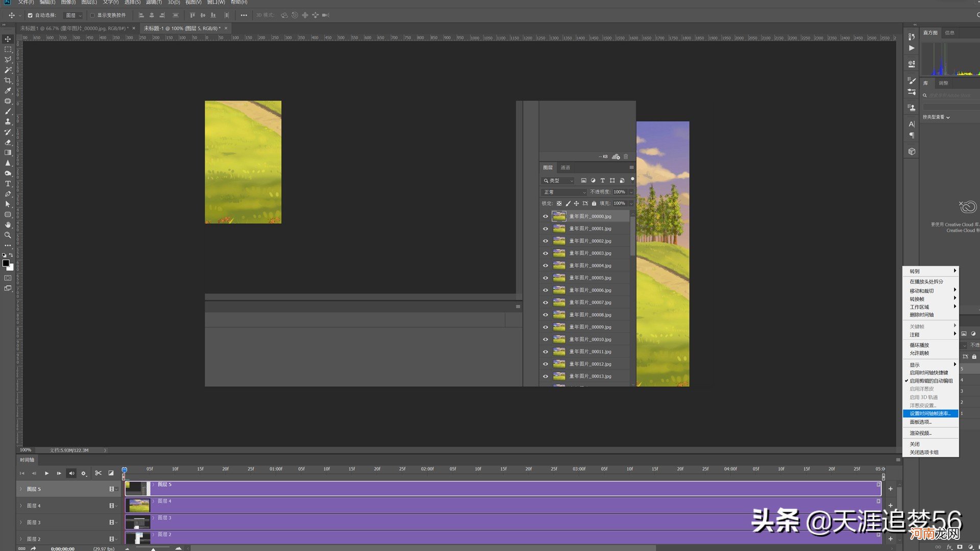
Task: Toggle 启用剪辑的自动编组 checked option
Action: [x=930, y=381]
